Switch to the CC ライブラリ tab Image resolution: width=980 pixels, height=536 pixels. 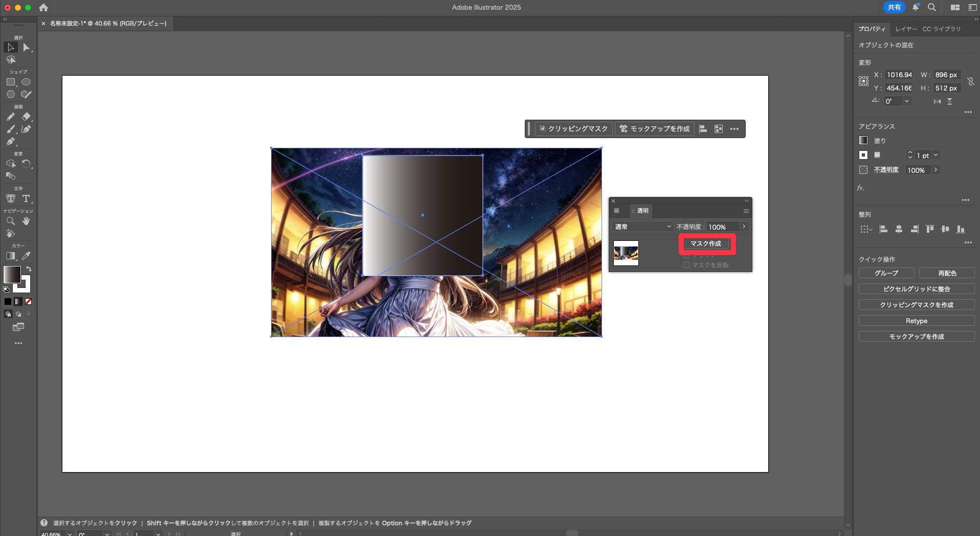[x=942, y=29]
